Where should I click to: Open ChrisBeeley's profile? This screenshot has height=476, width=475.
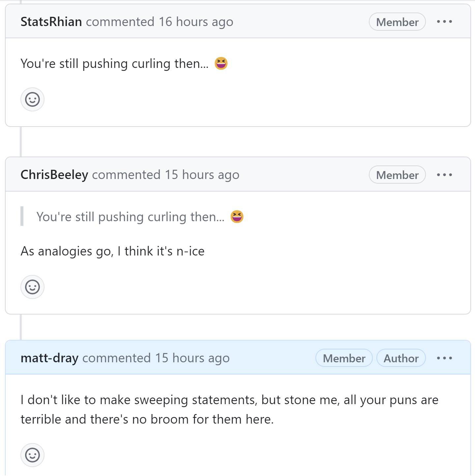coord(54,175)
